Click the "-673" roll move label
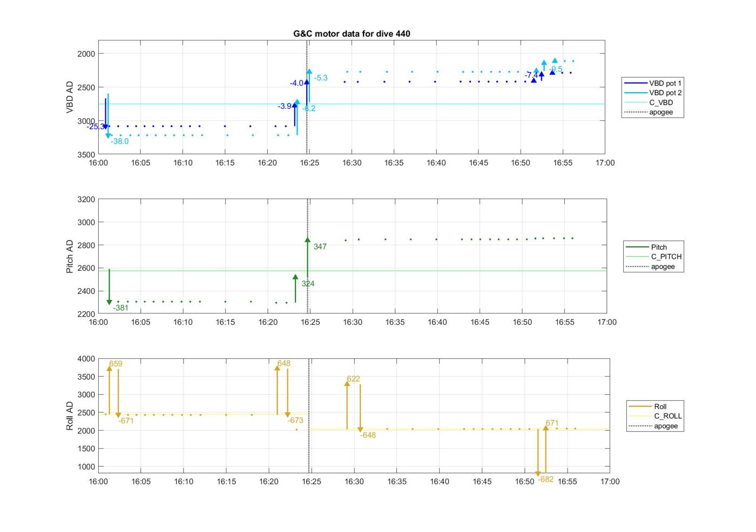The height and width of the screenshot is (532, 756). click(295, 420)
